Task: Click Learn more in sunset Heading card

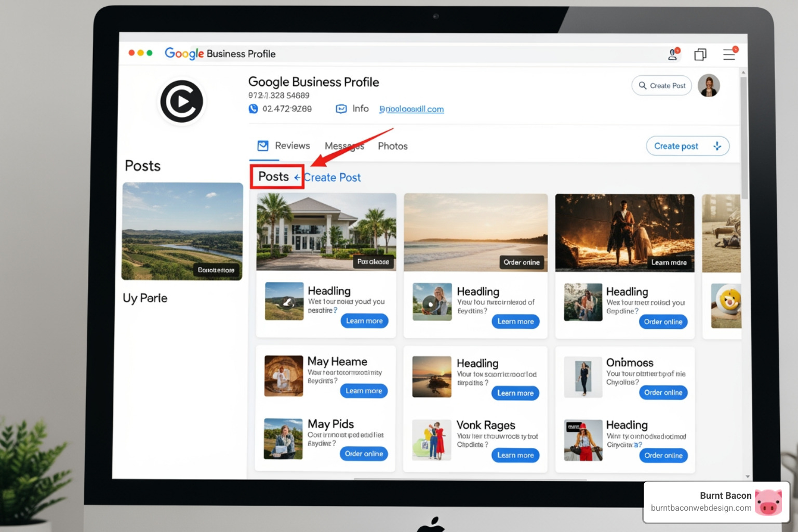Action: pyautogui.click(x=515, y=393)
